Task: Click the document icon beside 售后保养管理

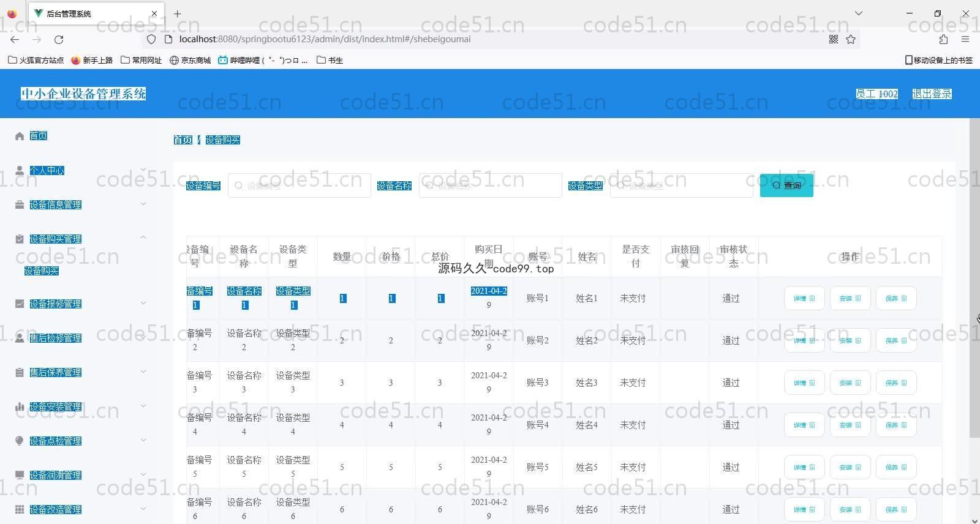Action: [x=20, y=372]
